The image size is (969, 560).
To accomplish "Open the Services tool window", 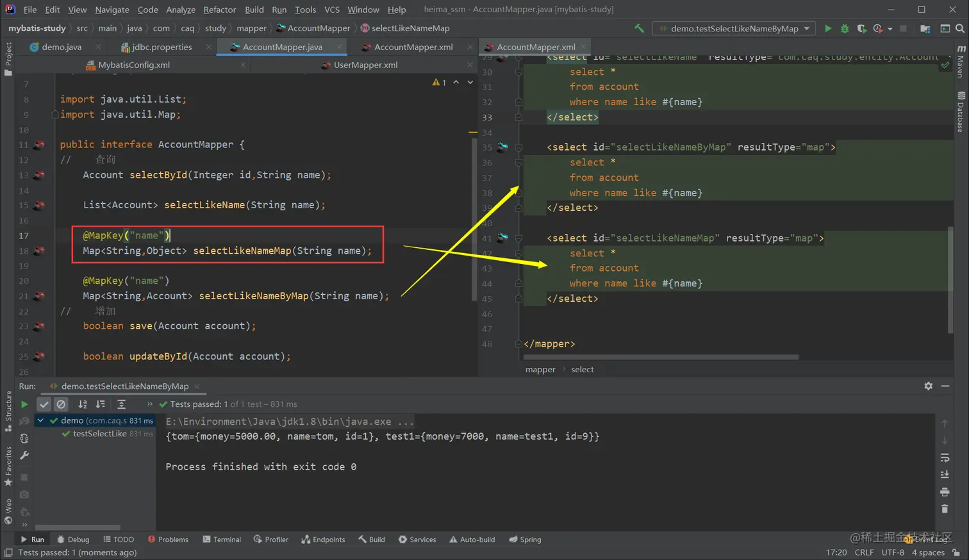I will [x=417, y=539].
